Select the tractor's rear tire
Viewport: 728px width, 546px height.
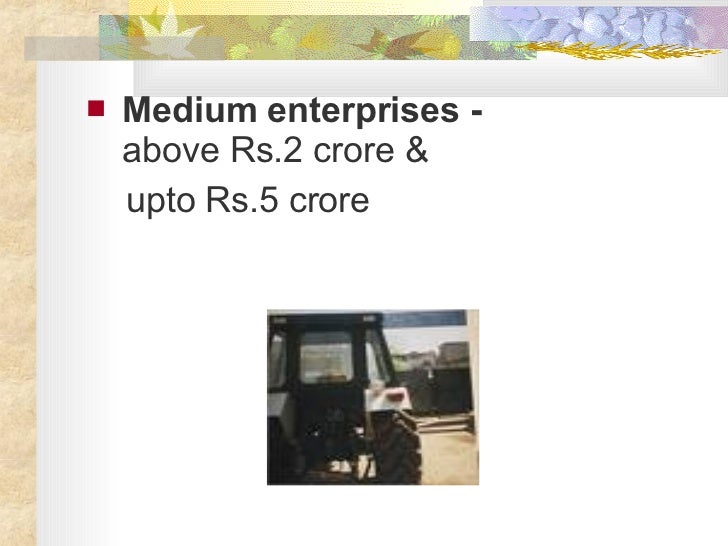[x=395, y=448]
